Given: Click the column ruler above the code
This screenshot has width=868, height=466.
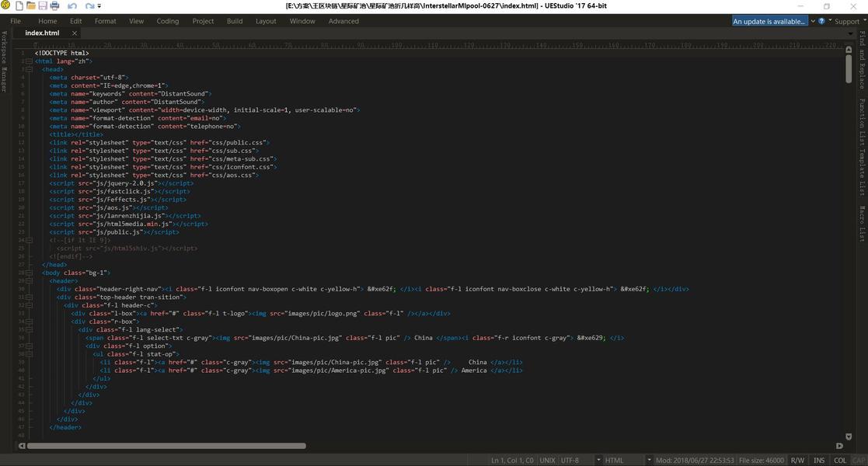Looking at the screenshot, I should coord(437,45).
